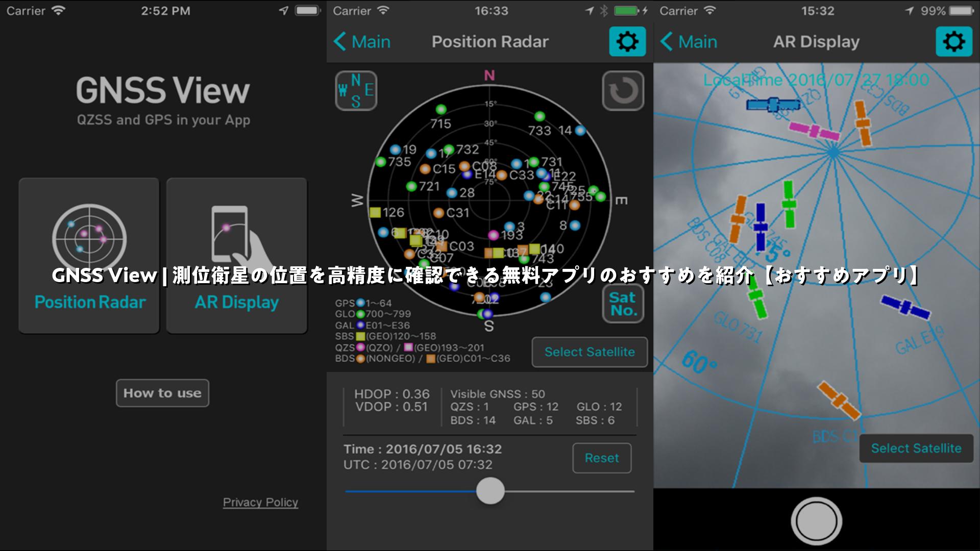Tap Select Satellite on Position Radar screen
The image size is (980, 551).
click(590, 352)
